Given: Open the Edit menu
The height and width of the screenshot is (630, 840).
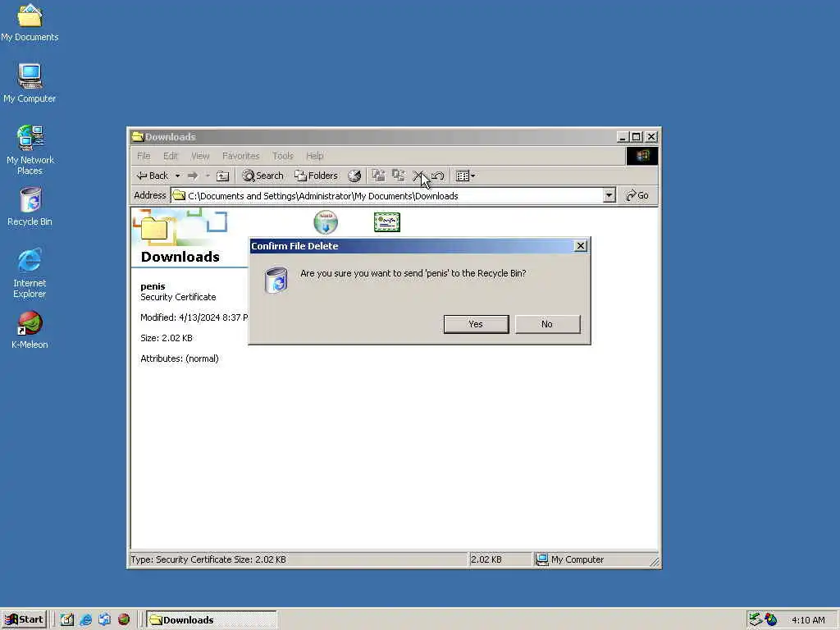Looking at the screenshot, I should point(171,156).
